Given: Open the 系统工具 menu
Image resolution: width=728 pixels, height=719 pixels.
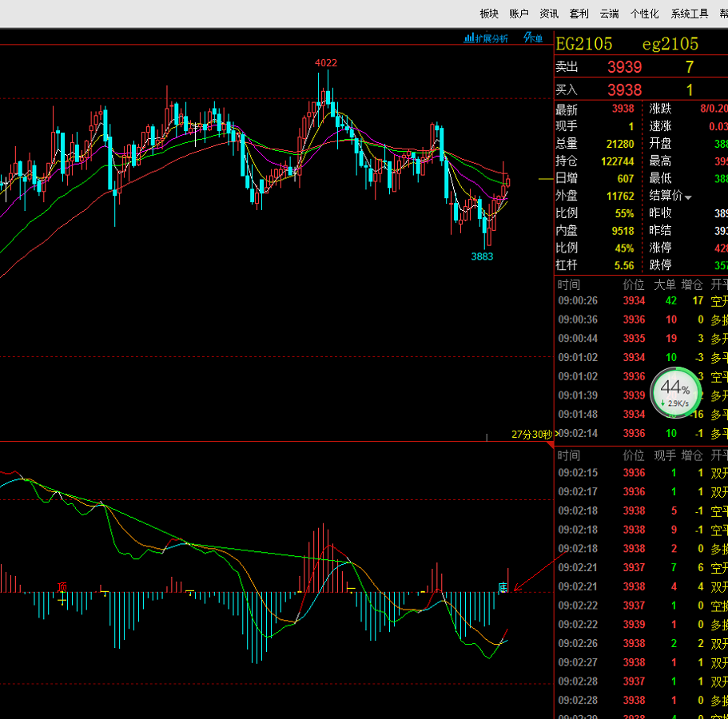Looking at the screenshot, I should [690, 14].
